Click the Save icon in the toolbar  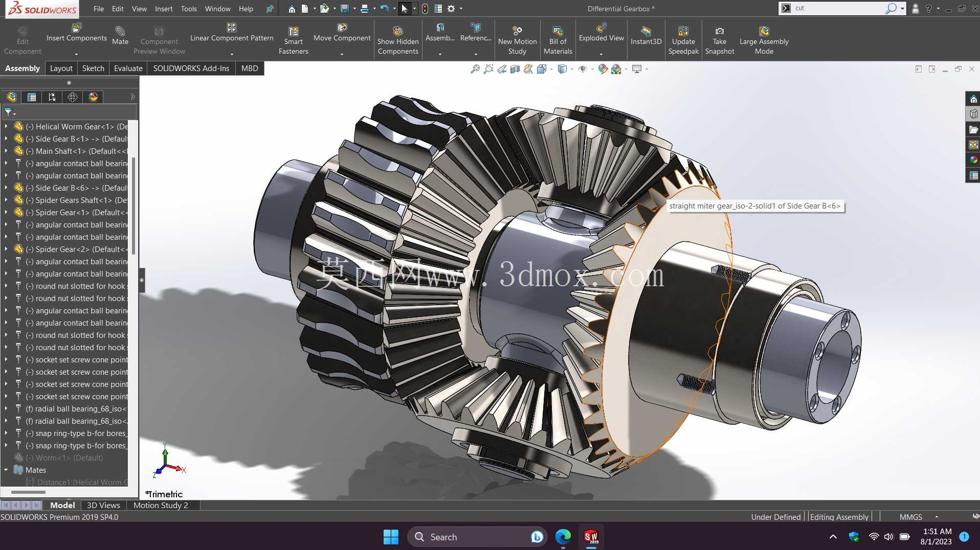tap(344, 9)
